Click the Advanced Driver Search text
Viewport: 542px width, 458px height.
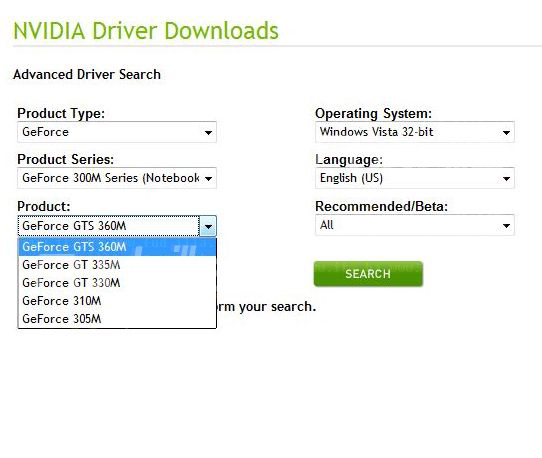pos(87,74)
